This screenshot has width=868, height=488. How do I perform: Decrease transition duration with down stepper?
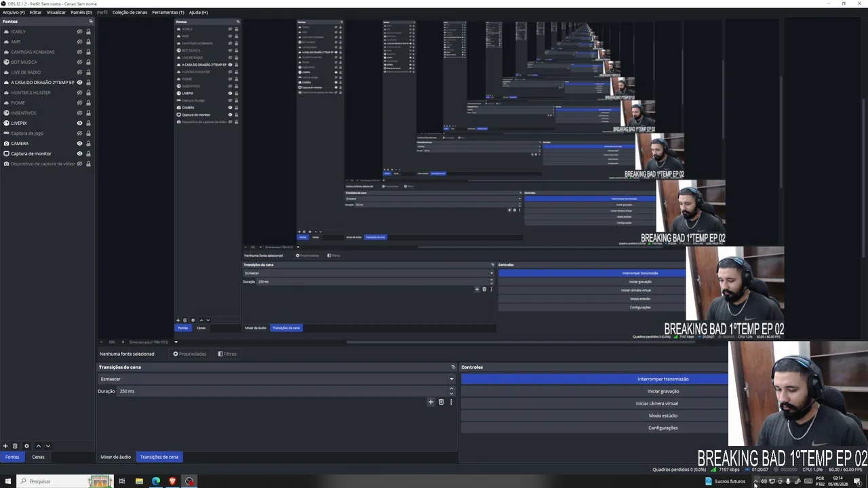point(452,394)
